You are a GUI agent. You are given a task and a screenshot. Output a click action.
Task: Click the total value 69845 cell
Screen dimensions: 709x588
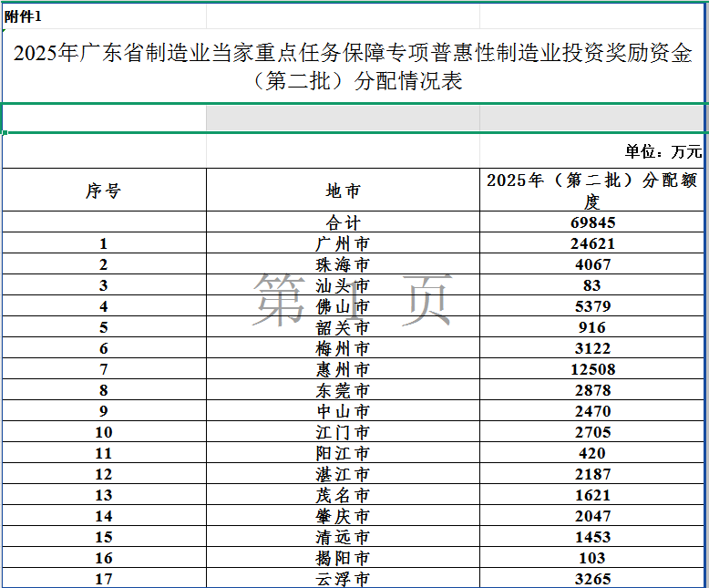click(x=592, y=222)
